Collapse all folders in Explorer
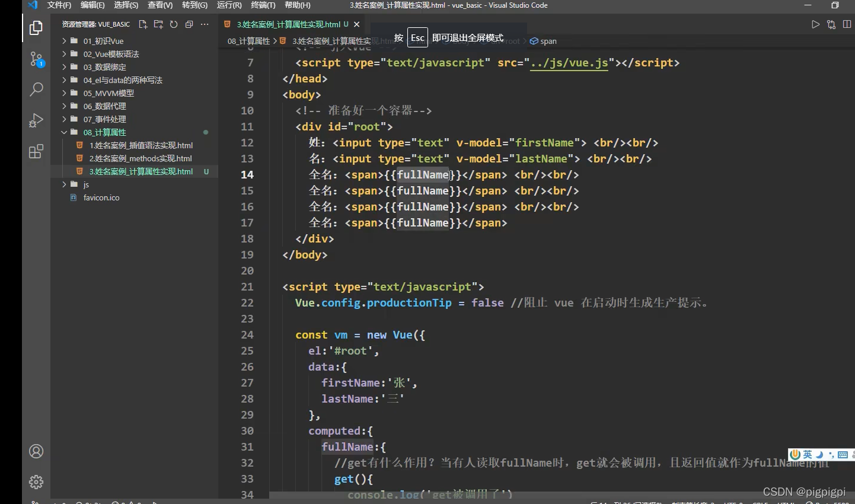The height and width of the screenshot is (504, 855). tap(189, 24)
